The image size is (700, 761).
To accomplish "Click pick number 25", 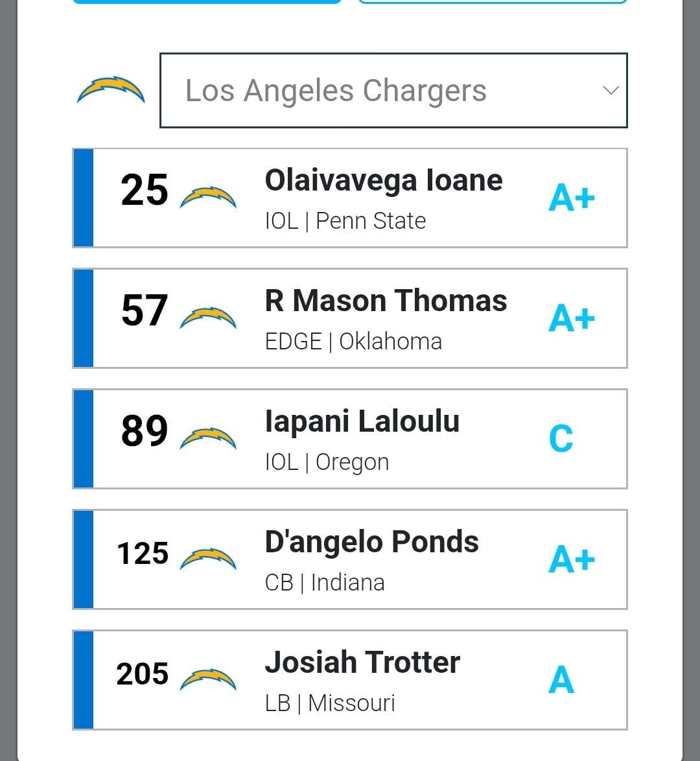I will [x=144, y=191].
